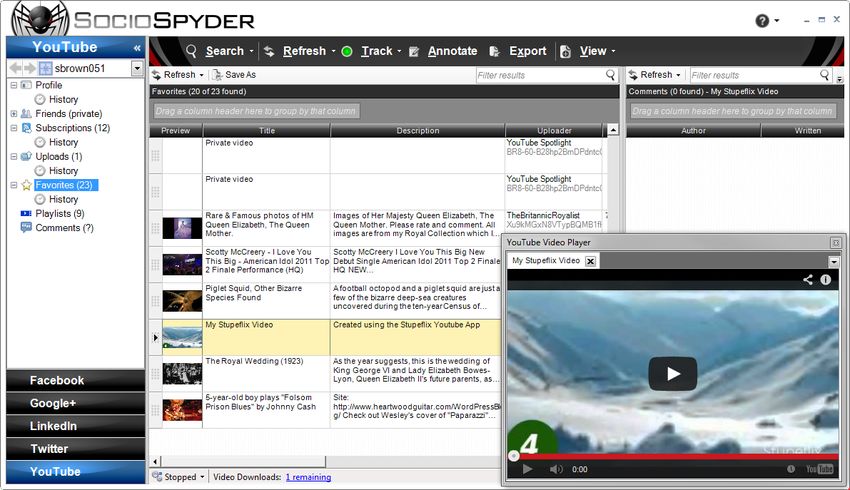Click the back navigation arrow
The height and width of the screenshot is (490, 850).
coord(15,68)
